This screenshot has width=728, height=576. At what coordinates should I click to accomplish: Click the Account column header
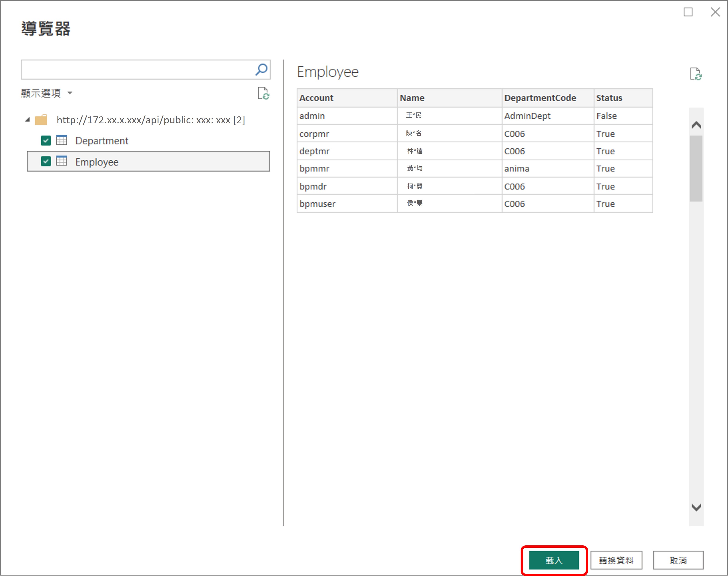[347, 98]
